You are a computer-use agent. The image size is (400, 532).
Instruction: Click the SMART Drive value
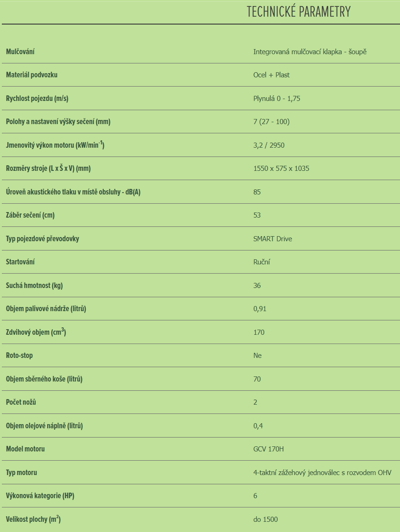click(272, 239)
